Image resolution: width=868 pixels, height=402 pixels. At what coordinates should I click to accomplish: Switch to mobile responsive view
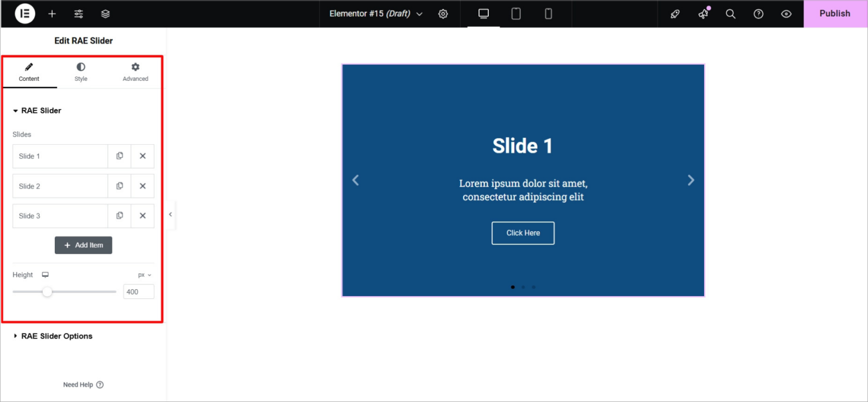[x=548, y=14]
